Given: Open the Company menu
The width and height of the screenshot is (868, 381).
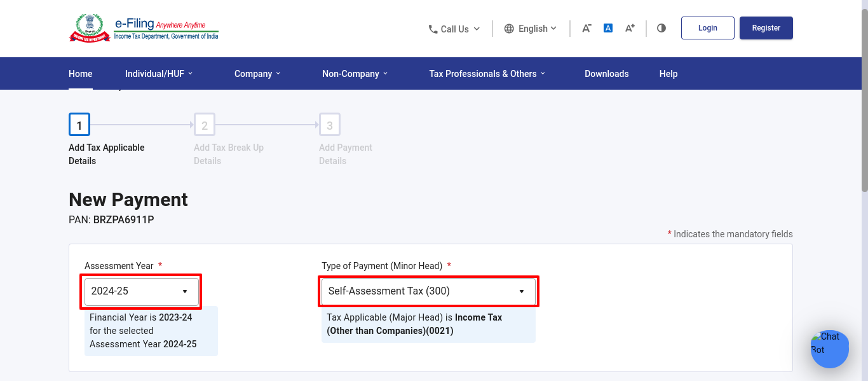Looking at the screenshot, I should click(x=257, y=74).
